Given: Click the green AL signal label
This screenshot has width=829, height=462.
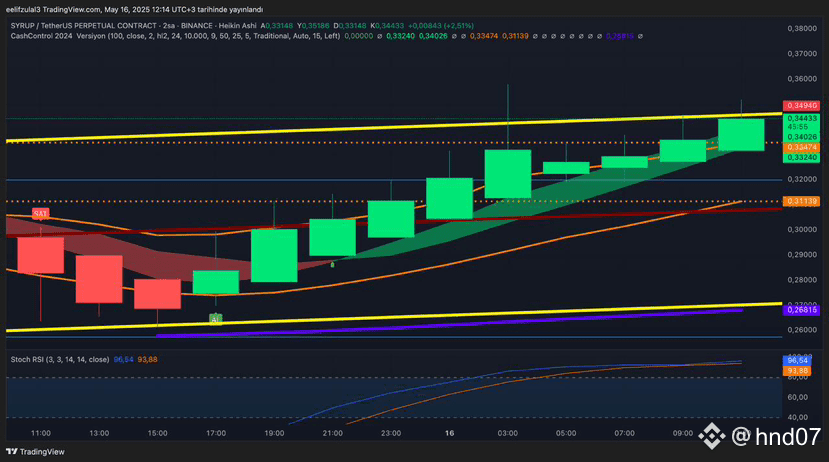Looking at the screenshot, I should (215, 318).
